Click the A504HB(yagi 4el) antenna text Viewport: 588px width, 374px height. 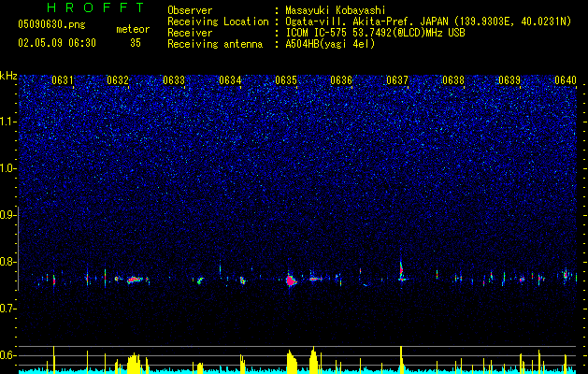coord(330,44)
